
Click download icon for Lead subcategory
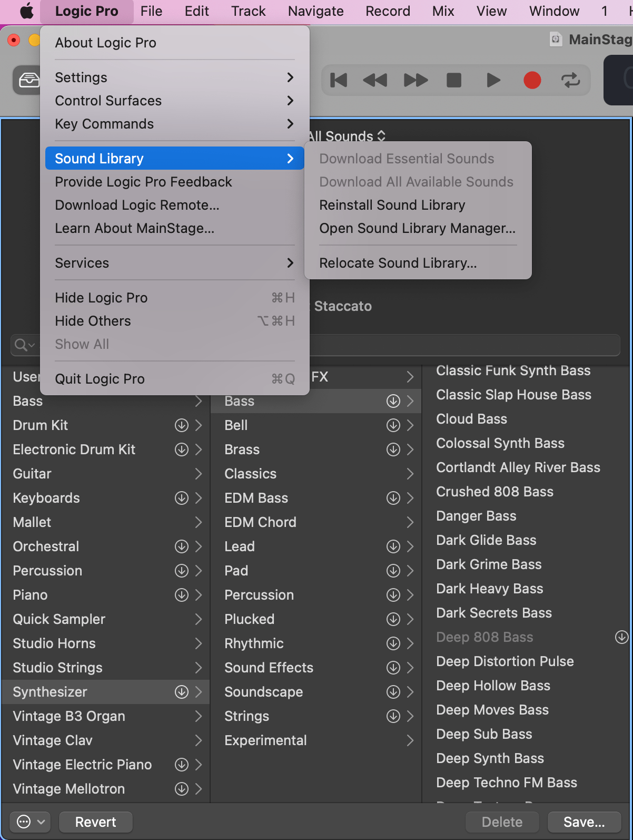[x=393, y=546]
